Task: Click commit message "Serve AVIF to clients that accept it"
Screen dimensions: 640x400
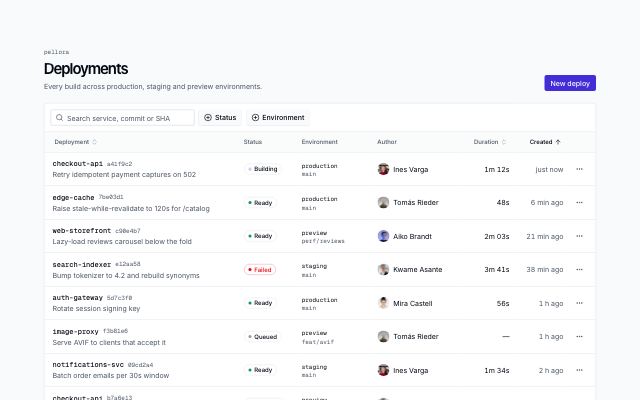Action: 109,342
